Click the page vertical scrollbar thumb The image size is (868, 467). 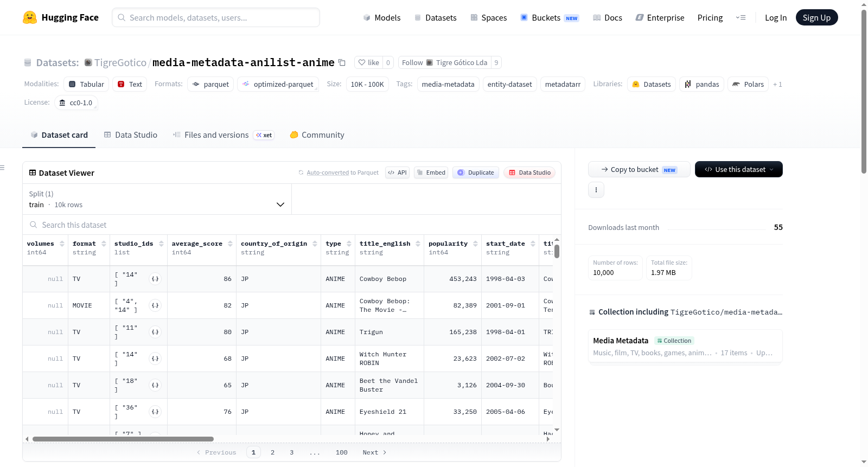864,91
